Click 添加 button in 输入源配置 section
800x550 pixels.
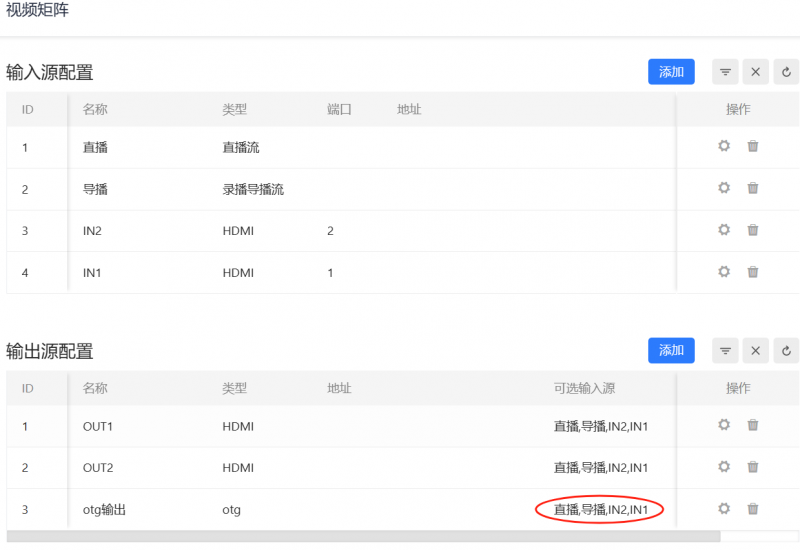[671, 72]
